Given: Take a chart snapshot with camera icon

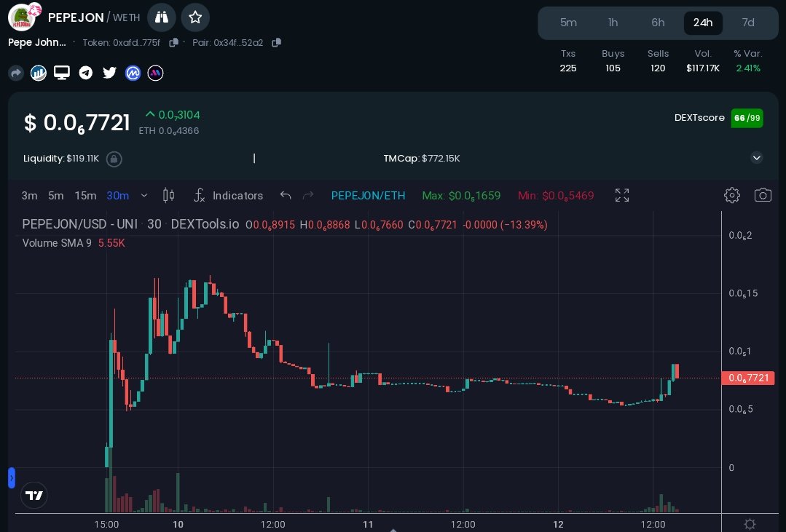Looking at the screenshot, I should pyautogui.click(x=763, y=195).
